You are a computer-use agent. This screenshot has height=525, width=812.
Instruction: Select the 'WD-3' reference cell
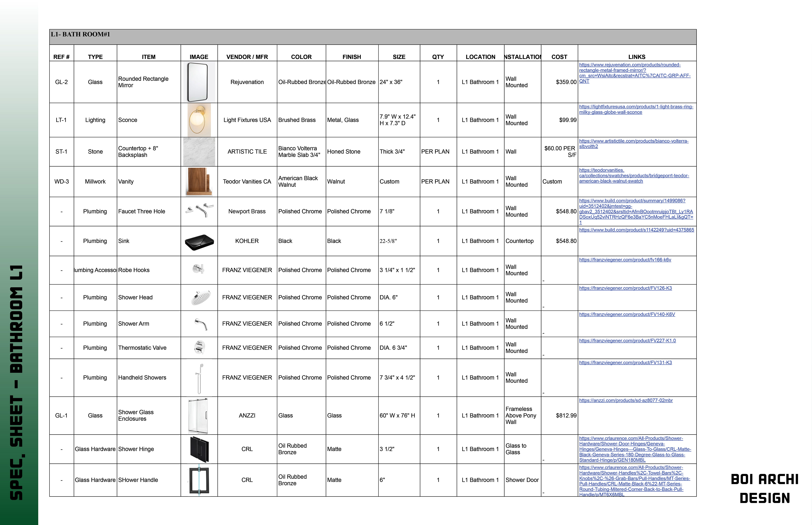[x=61, y=182]
